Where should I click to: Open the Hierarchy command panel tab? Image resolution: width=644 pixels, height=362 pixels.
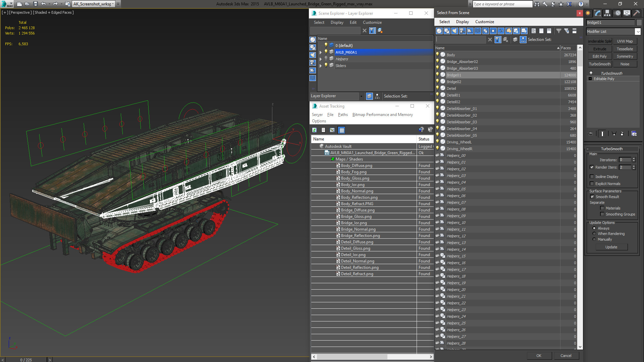click(607, 13)
